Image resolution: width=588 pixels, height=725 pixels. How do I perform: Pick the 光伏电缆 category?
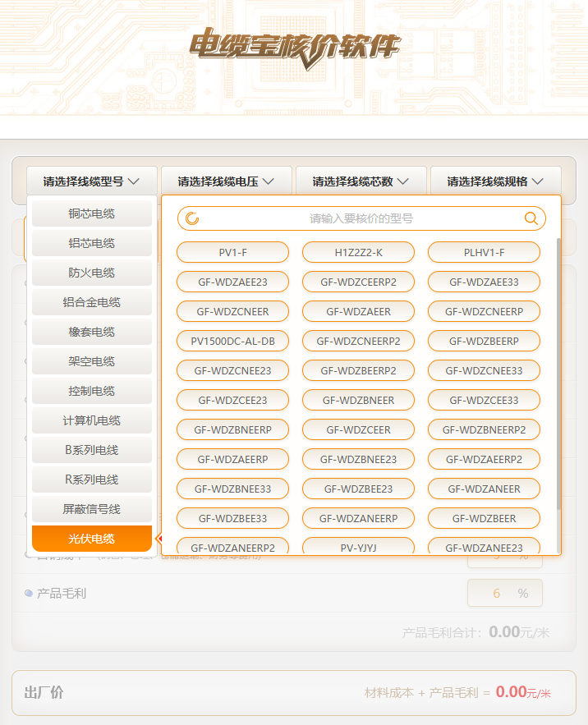[x=92, y=539]
